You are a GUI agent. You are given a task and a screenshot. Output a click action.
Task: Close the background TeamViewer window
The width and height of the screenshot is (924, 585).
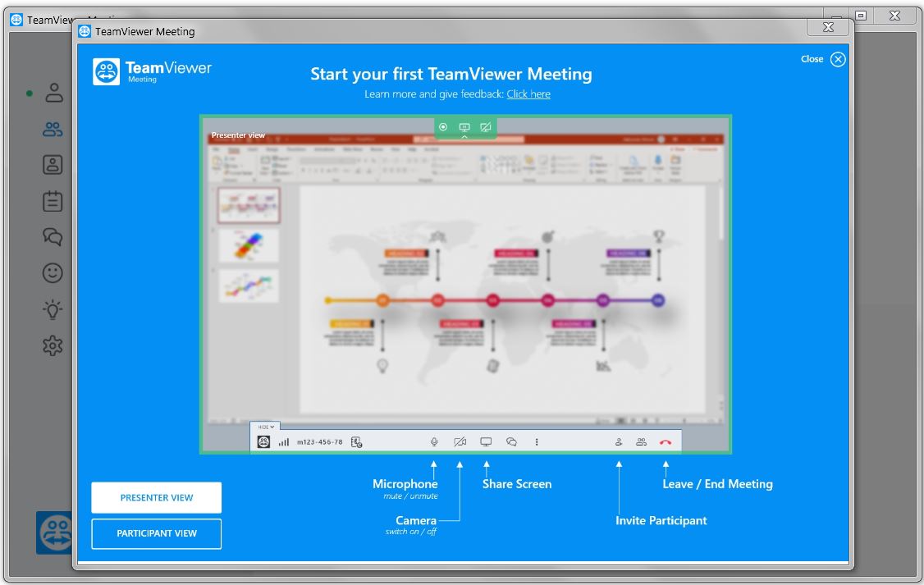894,16
